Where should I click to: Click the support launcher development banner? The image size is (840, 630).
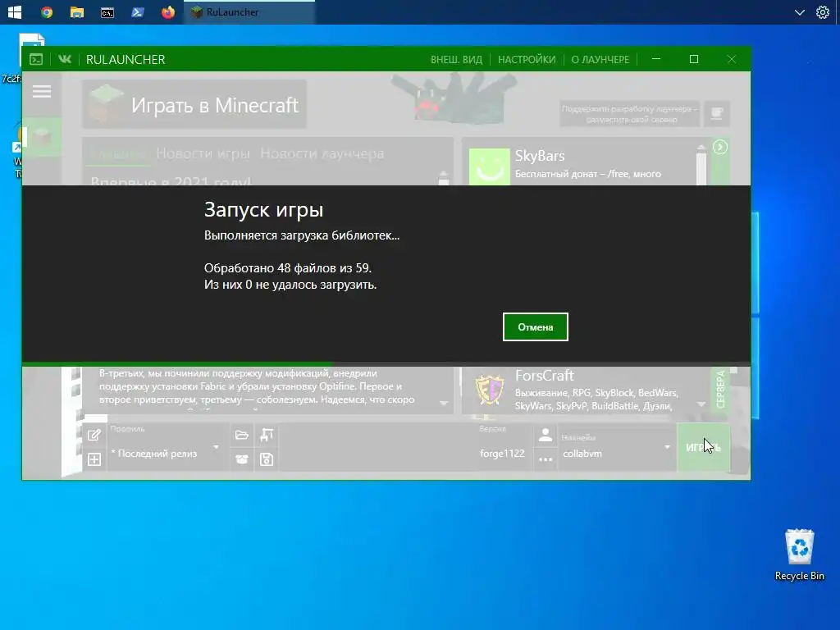point(629,113)
